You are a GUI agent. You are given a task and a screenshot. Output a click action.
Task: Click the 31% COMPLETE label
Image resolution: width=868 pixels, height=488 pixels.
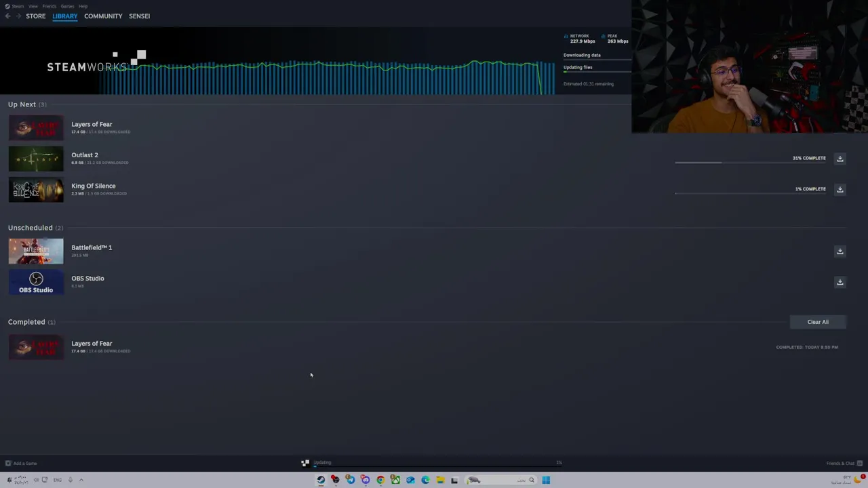tap(809, 158)
